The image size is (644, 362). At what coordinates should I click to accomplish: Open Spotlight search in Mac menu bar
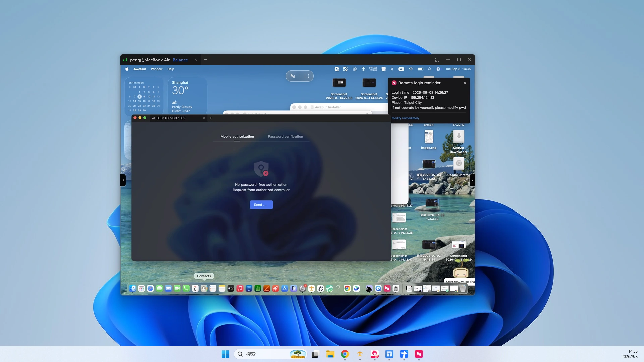point(429,69)
